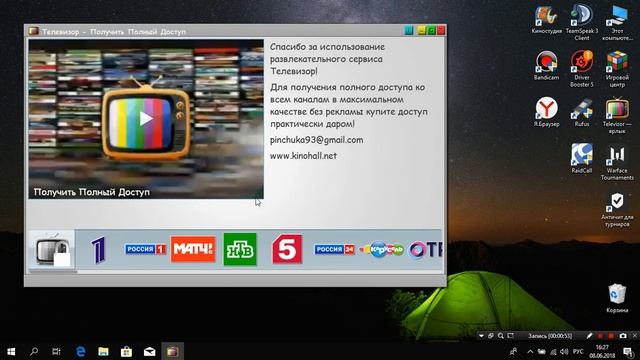Click the green maximize button of Televizor

pyautogui.click(x=431, y=31)
